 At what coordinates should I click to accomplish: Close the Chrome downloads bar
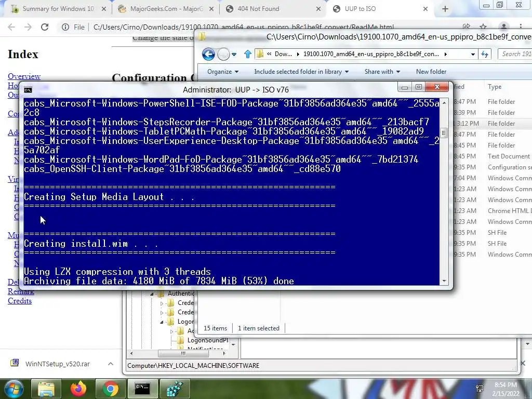(x=523, y=363)
